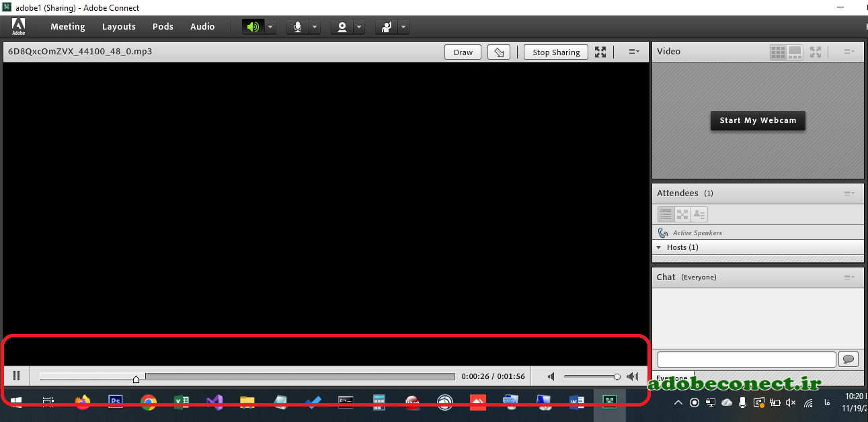Expand the raise hand status dropdown

coord(403,27)
